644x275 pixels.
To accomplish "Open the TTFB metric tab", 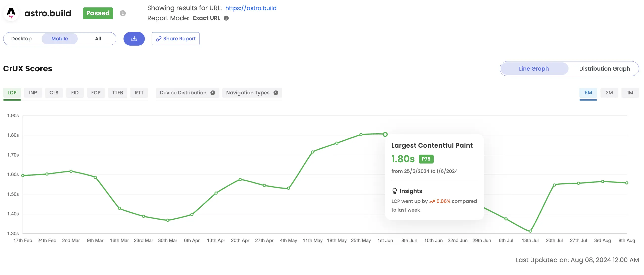I will (118, 93).
